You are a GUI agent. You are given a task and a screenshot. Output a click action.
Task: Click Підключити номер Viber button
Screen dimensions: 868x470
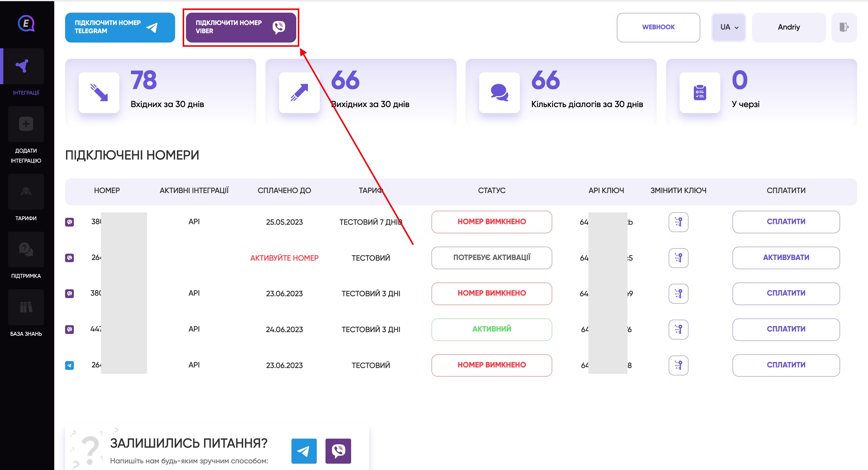click(x=241, y=27)
